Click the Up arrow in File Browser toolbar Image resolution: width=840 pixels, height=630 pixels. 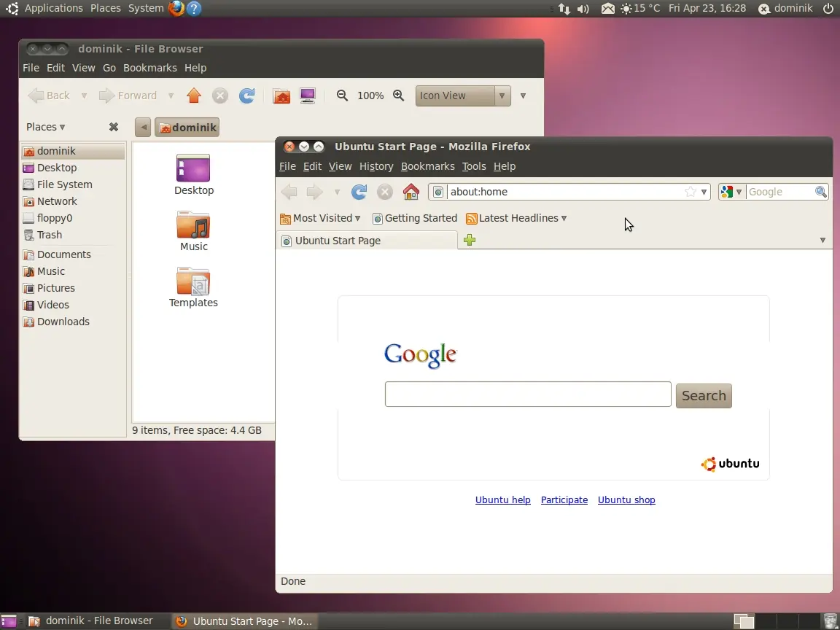[x=194, y=96]
